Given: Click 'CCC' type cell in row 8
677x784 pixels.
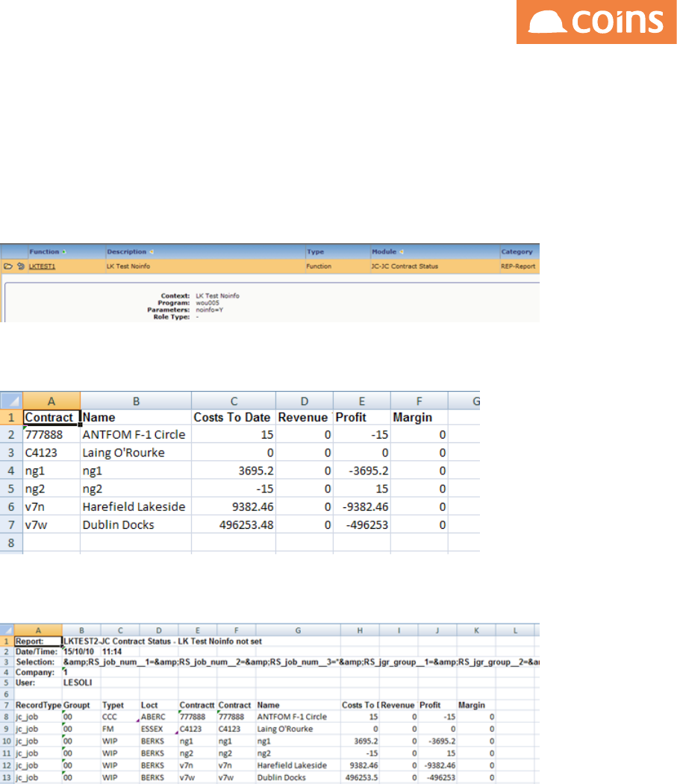Looking at the screenshot, I should coord(120,717).
